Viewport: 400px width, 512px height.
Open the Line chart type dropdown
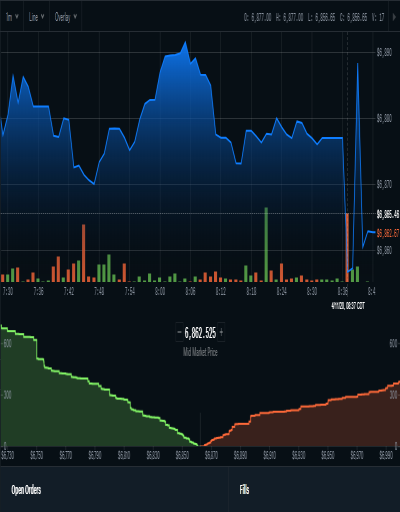[36, 17]
